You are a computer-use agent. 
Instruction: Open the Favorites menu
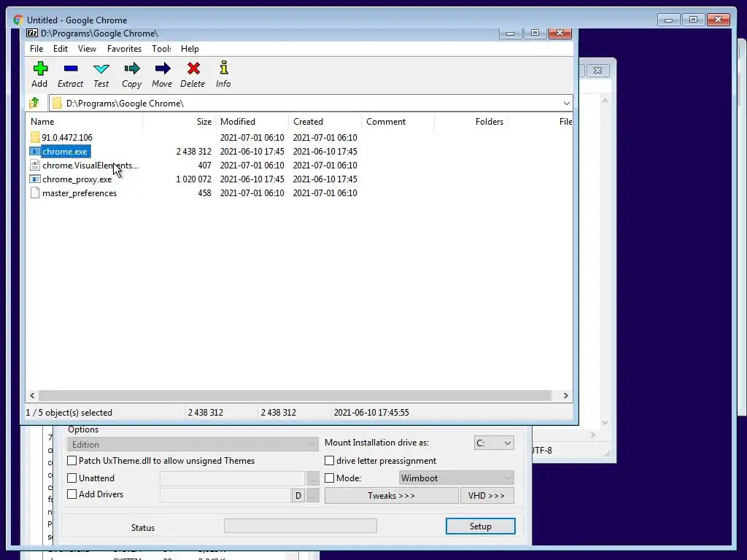(124, 49)
